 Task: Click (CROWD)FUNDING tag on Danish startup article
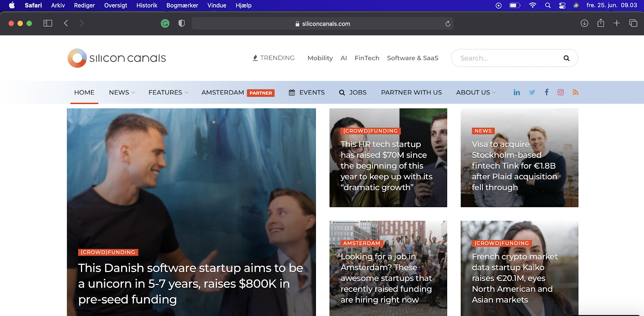pyautogui.click(x=108, y=252)
